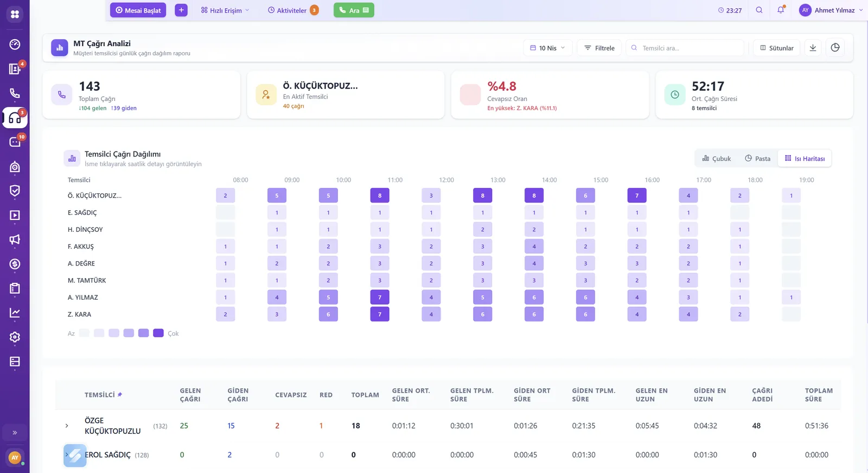Open the dashboard gauge icon in sidebar
Screen dimensions: 868x473
pyautogui.click(x=15, y=45)
